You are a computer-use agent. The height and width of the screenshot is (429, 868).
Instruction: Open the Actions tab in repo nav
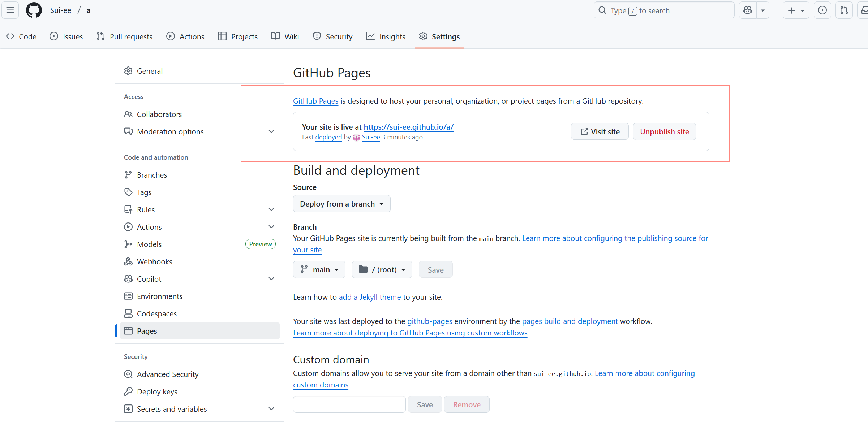pos(185,36)
